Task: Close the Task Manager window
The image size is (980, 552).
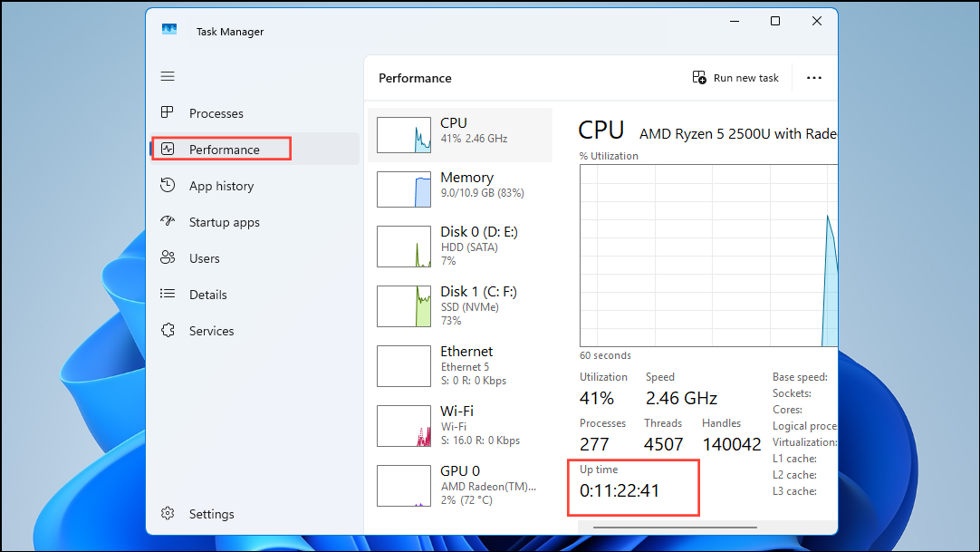Action: [816, 21]
